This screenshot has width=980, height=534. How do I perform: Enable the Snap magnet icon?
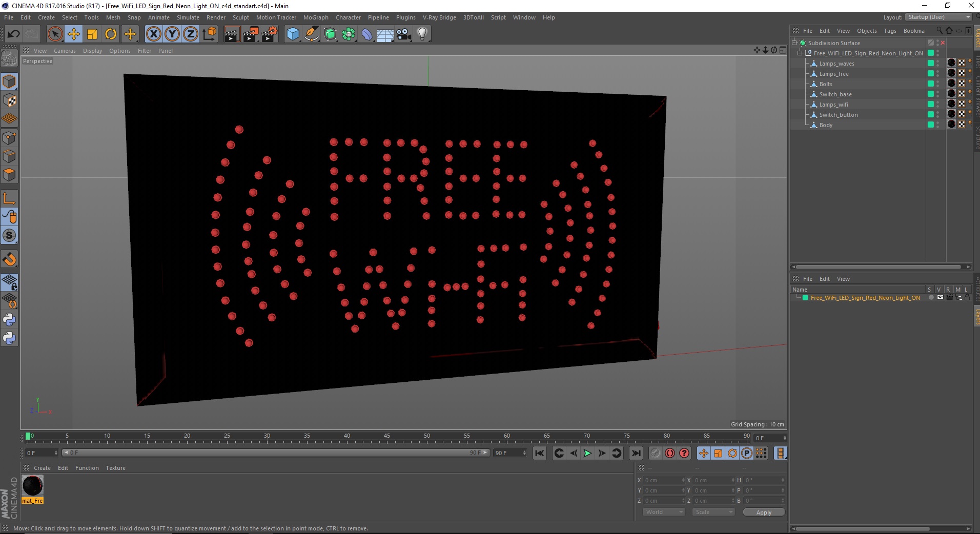[x=9, y=259]
